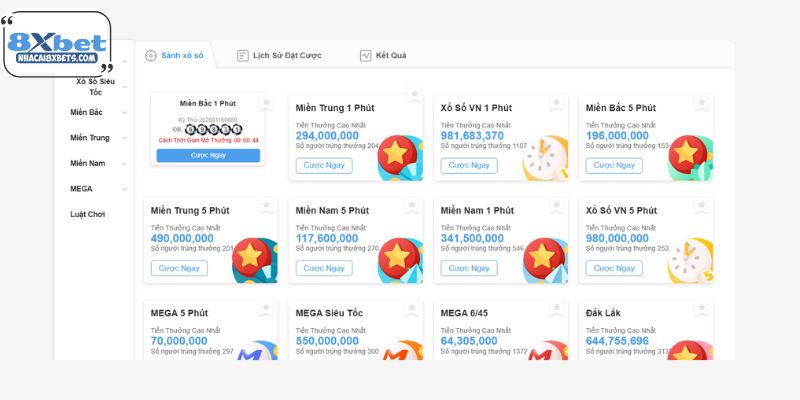The height and width of the screenshot is (400, 800).
Task: Expand the Miền Bắc sidebar chevron
Action: (124, 113)
